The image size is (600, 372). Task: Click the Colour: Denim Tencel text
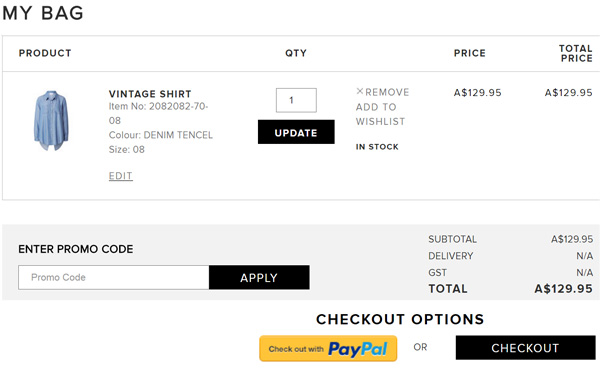161,135
